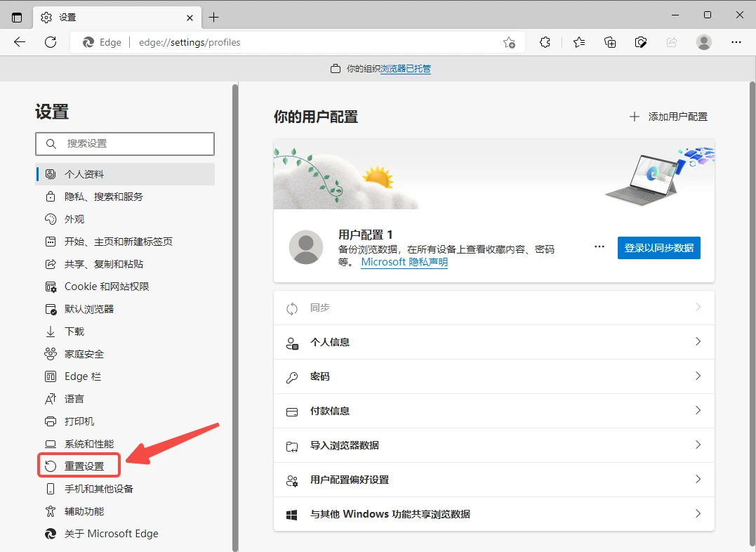Open more options for 用户配置 1
Screen dimensions: 756x552
599,247
